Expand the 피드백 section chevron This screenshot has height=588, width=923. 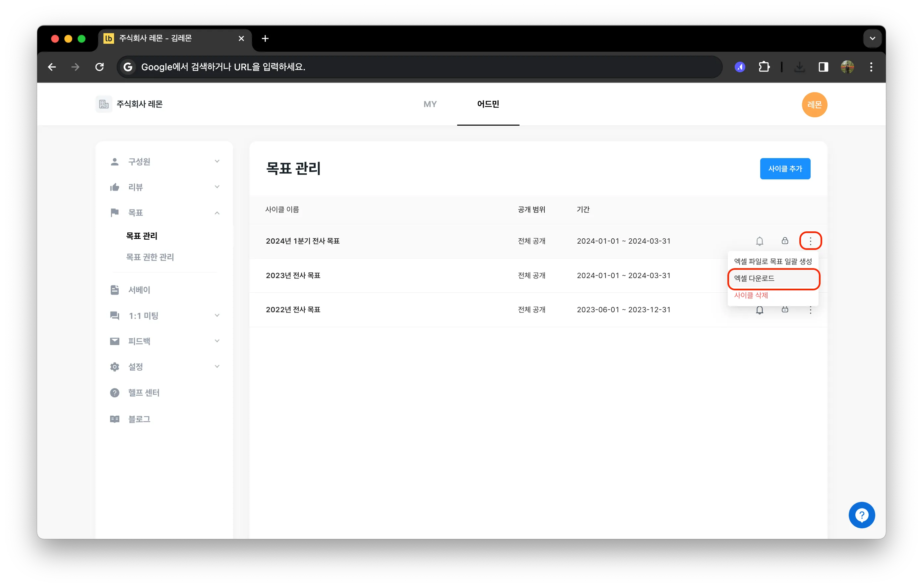tap(217, 341)
